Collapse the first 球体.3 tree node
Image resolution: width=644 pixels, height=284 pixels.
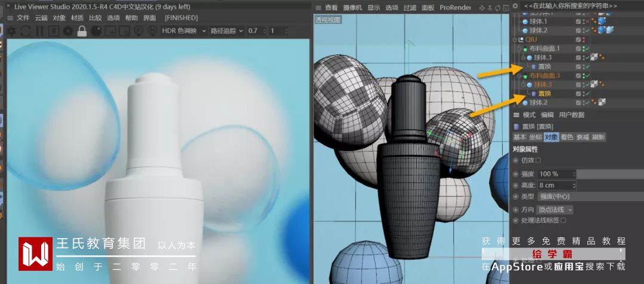522,58
